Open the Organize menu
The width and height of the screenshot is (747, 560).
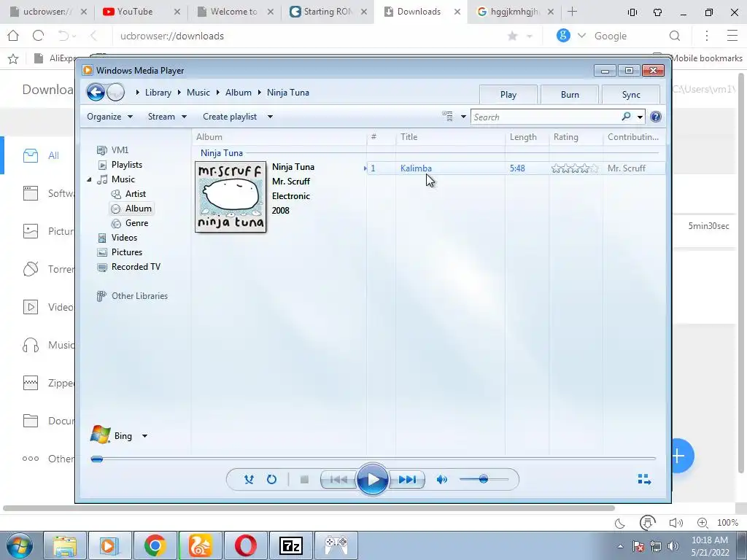coord(109,117)
